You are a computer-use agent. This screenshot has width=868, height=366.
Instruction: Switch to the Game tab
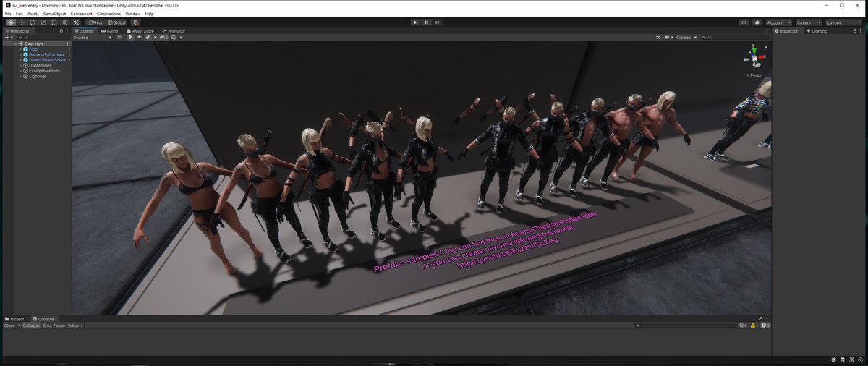pos(110,31)
